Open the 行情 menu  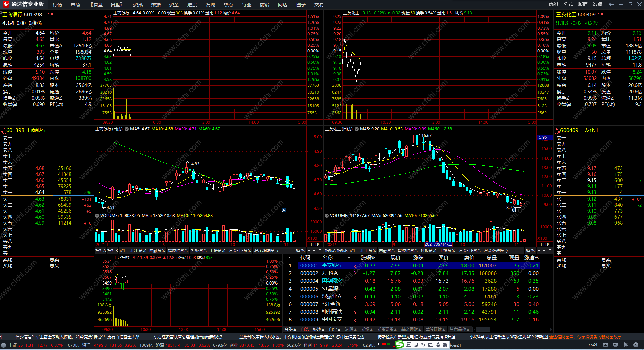pyautogui.click(x=57, y=5)
